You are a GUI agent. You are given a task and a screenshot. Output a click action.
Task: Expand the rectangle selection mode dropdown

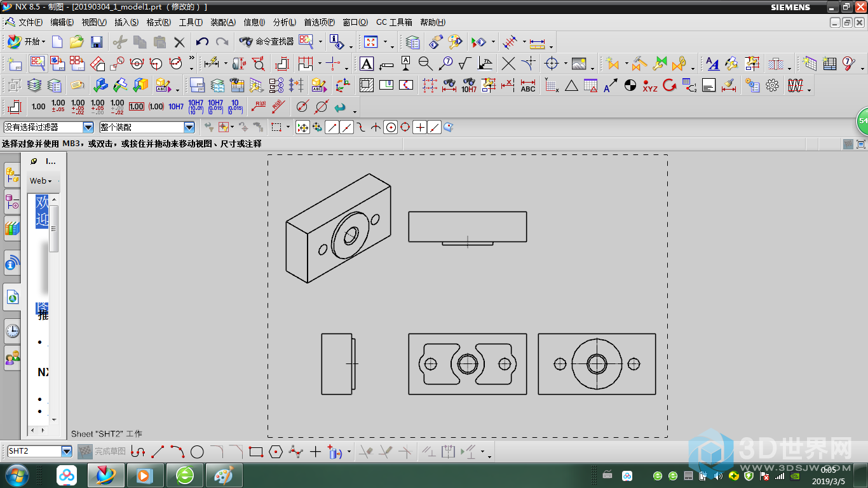click(x=288, y=128)
